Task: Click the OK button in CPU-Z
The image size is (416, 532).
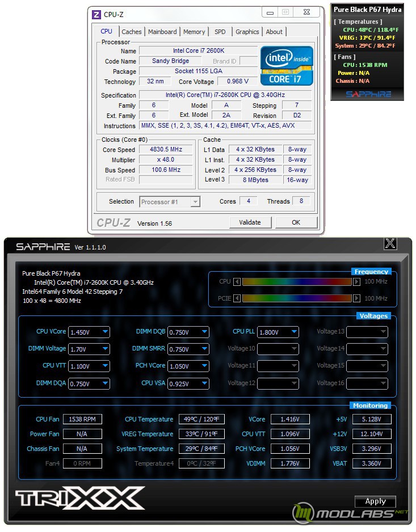Action: click(296, 222)
